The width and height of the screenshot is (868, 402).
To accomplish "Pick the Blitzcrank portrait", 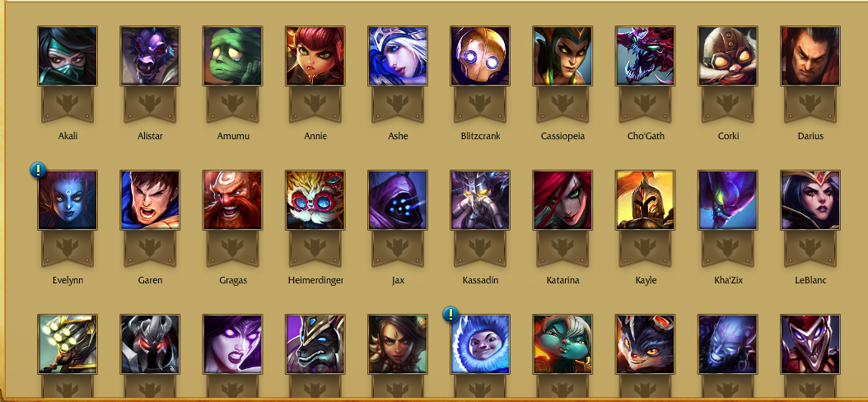I will (480, 56).
